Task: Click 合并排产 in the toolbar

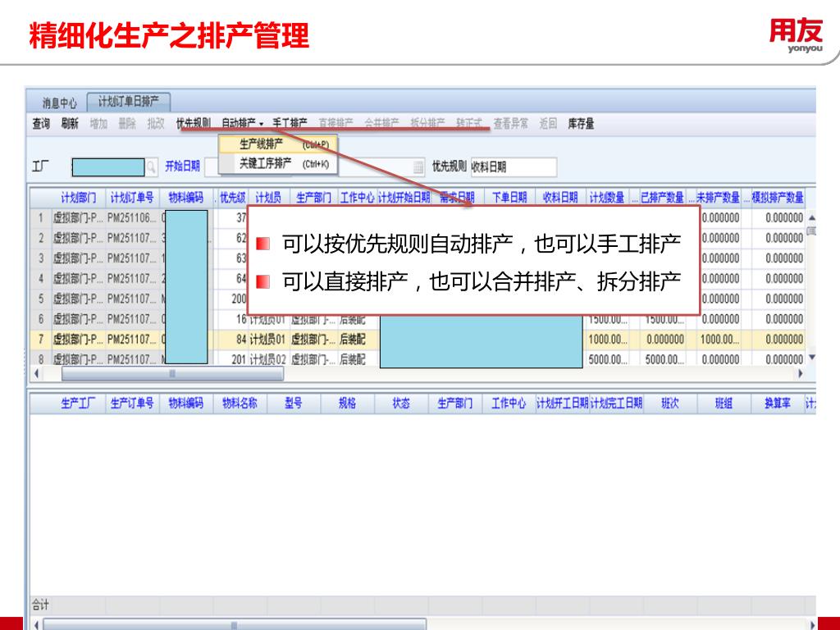Action: pos(382,124)
